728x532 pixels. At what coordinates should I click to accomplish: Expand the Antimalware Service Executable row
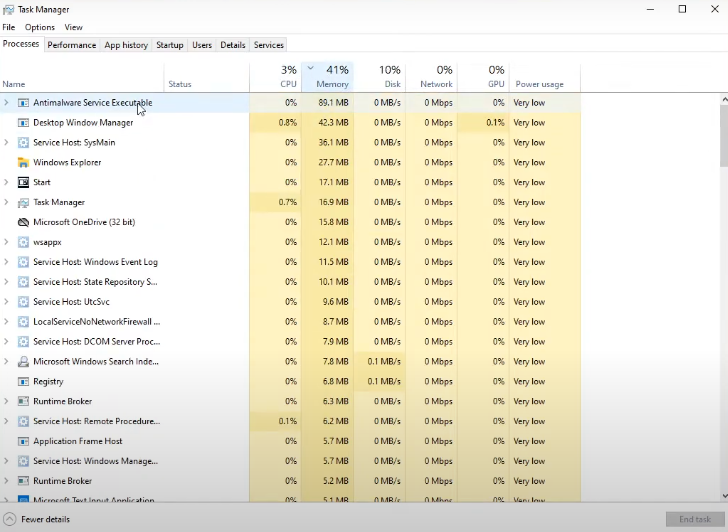(6, 103)
